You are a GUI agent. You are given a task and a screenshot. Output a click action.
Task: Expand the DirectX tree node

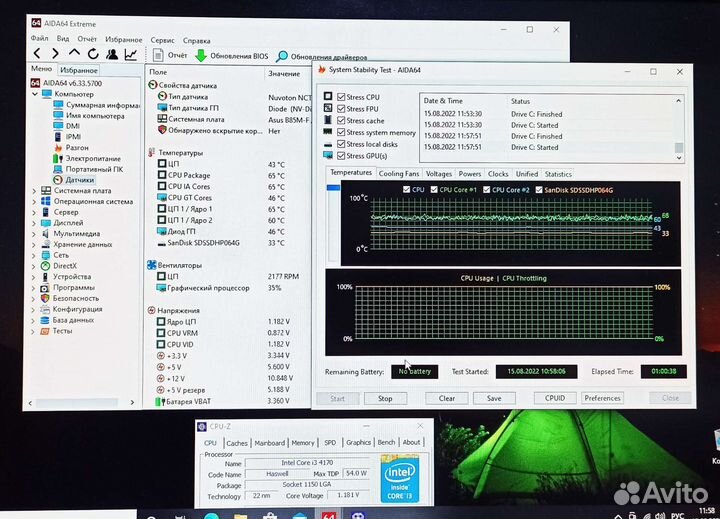point(34,266)
